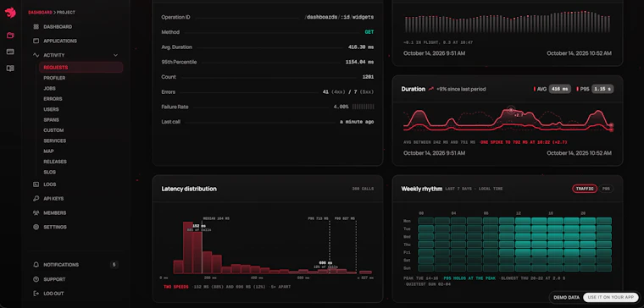The width and height of the screenshot is (644, 308).
Task: Click the 1154.04 ms 95th percentile value
Action: tap(359, 62)
